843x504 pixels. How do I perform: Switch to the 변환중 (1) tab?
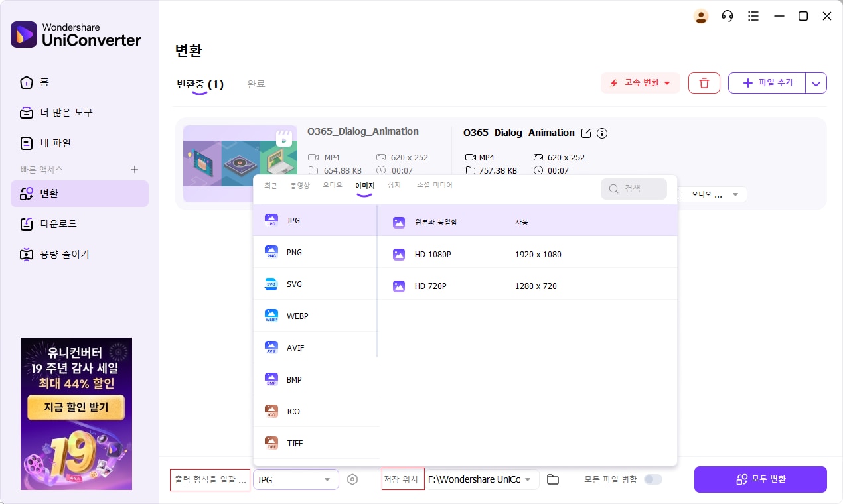[x=200, y=84]
